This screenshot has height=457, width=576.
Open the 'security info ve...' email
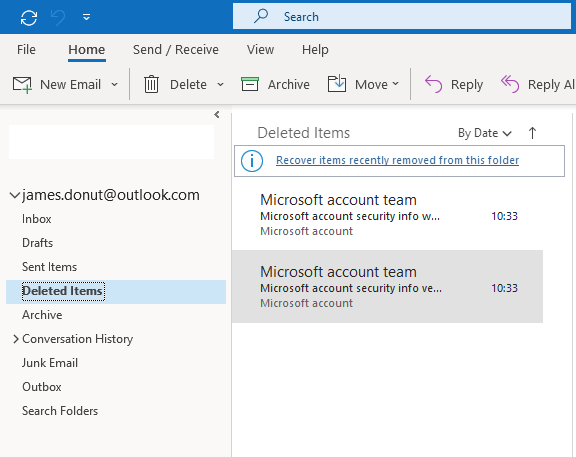tap(388, 287)
